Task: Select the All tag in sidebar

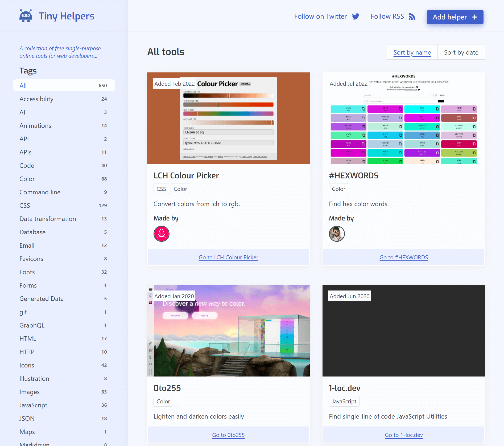Action: [x=64, y=85]
